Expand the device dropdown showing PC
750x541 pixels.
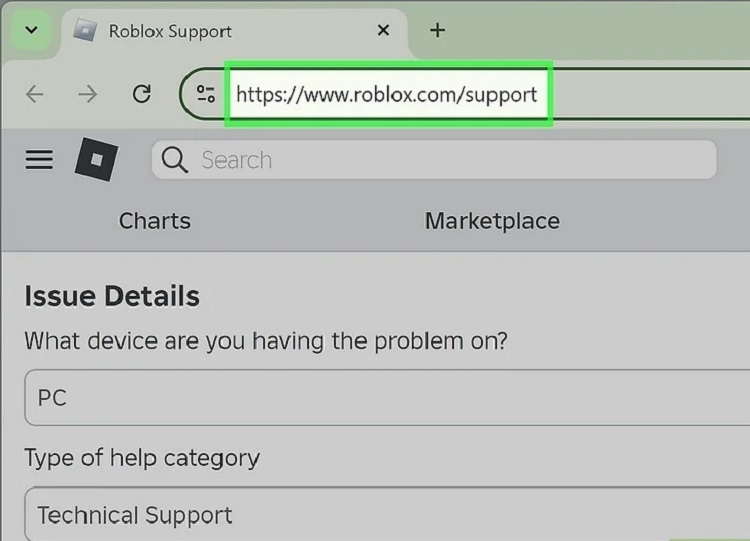[x=387, y=397]
